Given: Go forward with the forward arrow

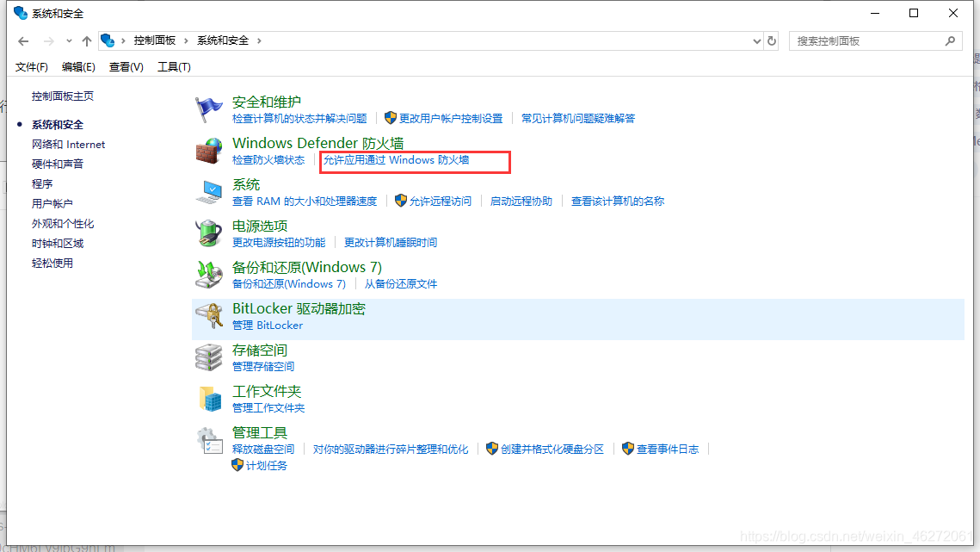Looking at the screenshot, I should point(48,41).
